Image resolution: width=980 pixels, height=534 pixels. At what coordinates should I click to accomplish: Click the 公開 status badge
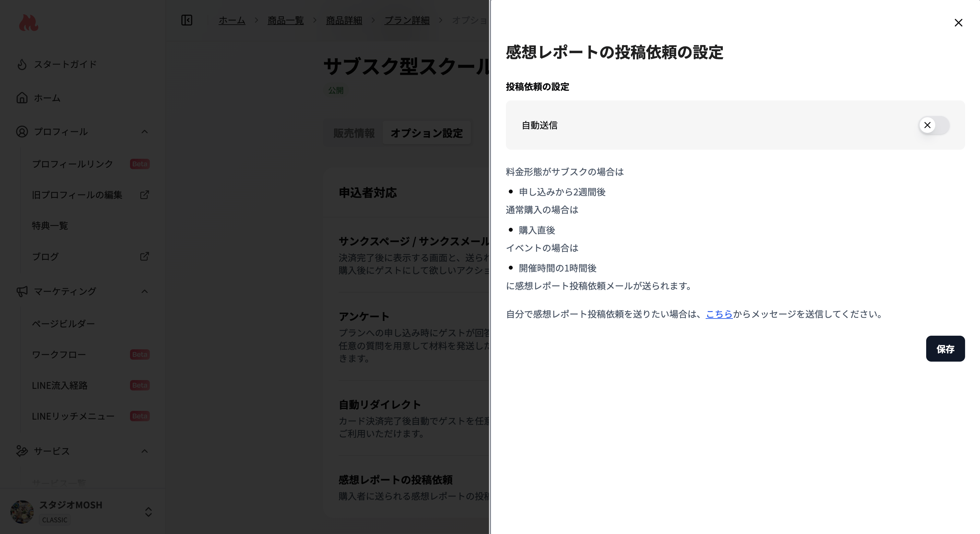point(336,90)
